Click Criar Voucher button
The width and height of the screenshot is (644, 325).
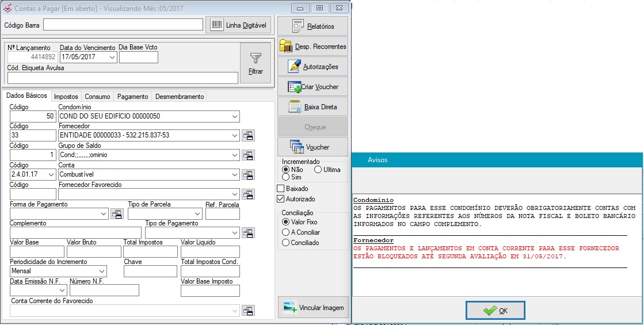tap(313, 87)
